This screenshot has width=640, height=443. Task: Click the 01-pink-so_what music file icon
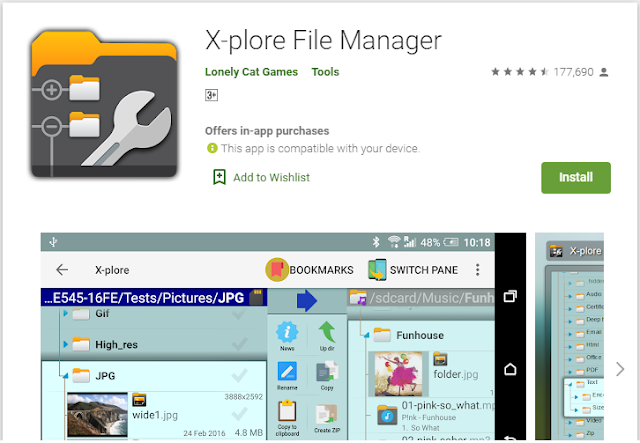(x=387, y=416)
